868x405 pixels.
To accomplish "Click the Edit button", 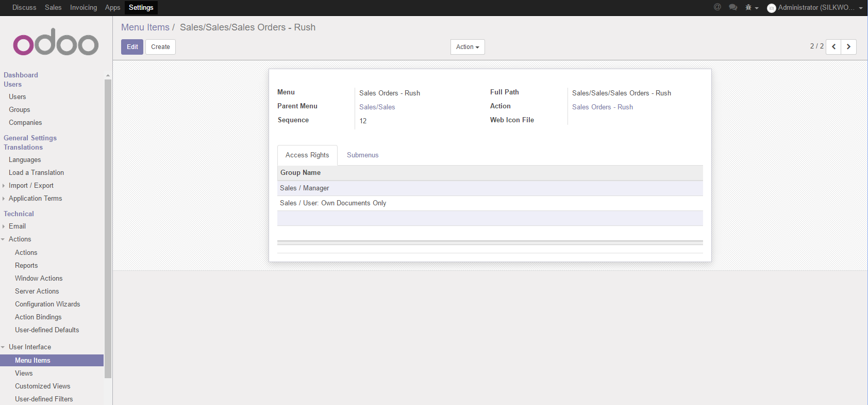I will 132,47.
